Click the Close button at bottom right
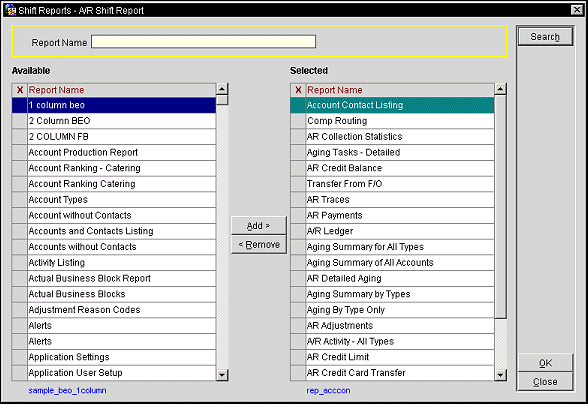Viewport: 588px width, 404px height. coord(545,382)
